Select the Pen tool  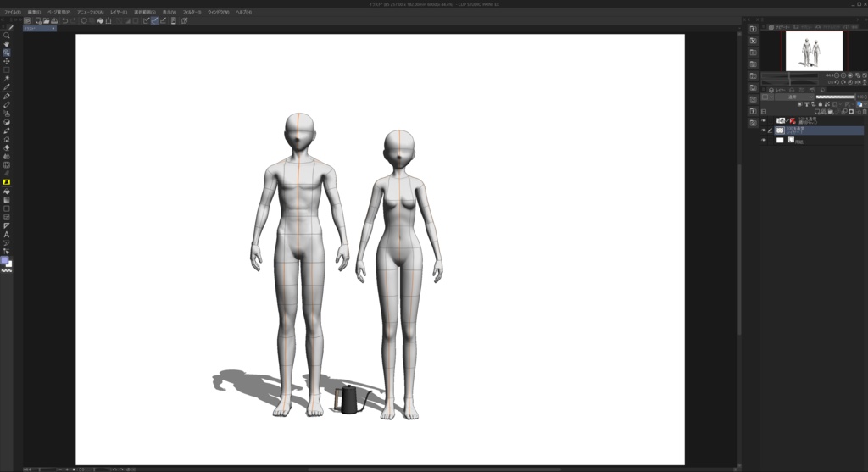pos(7,96)
